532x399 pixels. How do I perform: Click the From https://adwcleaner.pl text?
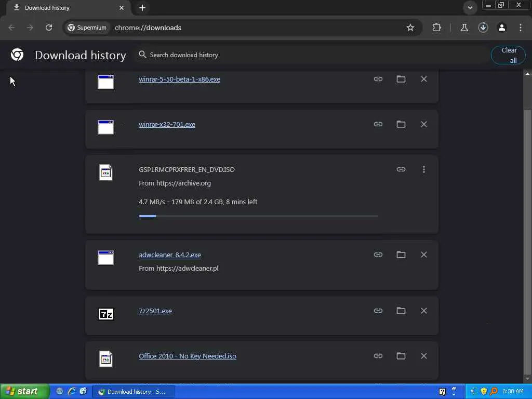pyautogui.click(x=179, y=269)
